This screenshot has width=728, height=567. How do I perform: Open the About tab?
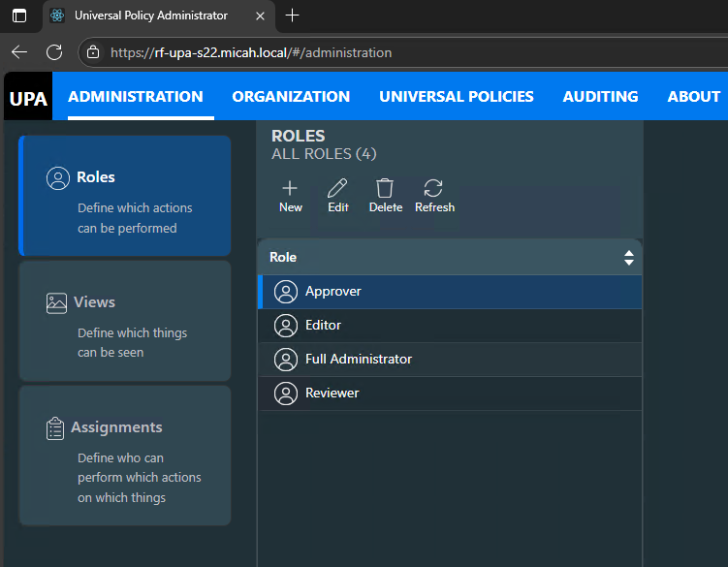(x=693, y=97)
